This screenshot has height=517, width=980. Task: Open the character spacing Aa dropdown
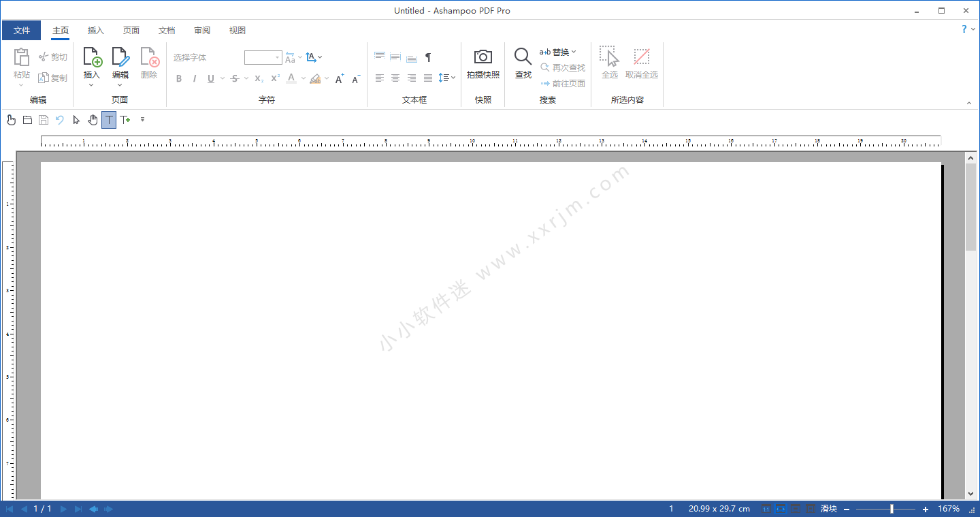click(293, 58)
